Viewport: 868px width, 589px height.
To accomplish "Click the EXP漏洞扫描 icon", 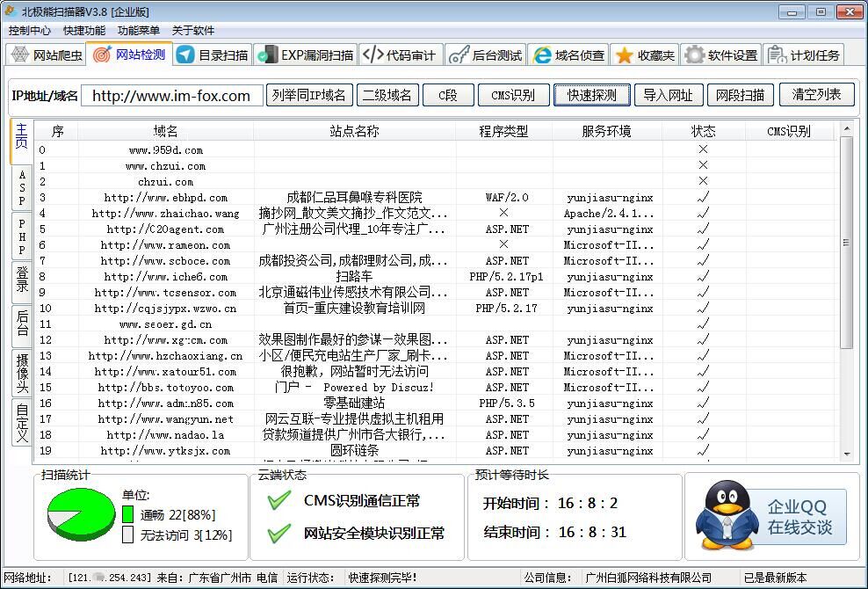I will (x=268, y=55).
